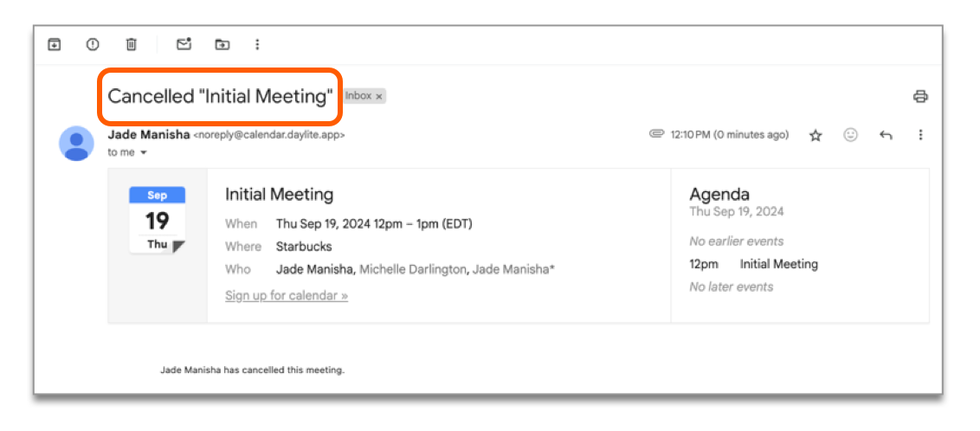This screenshot has width=980, height=431.
Task: Mark the email as unread
Action: 184,44
